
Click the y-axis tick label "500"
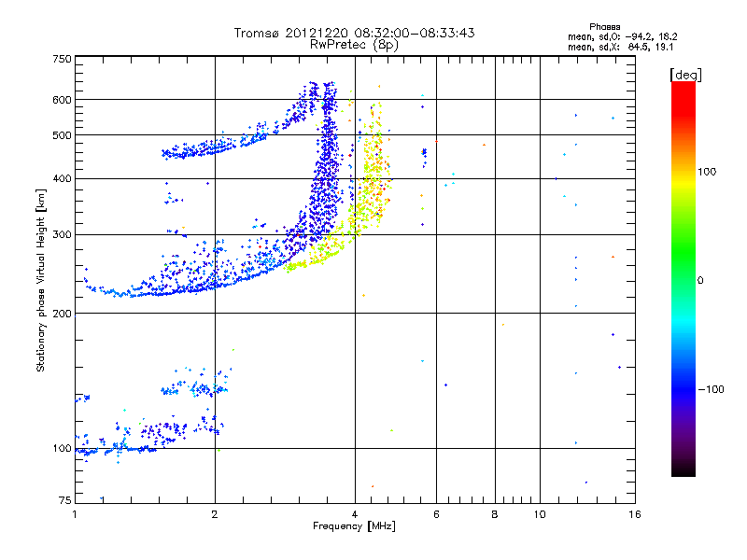coord(63,135)
